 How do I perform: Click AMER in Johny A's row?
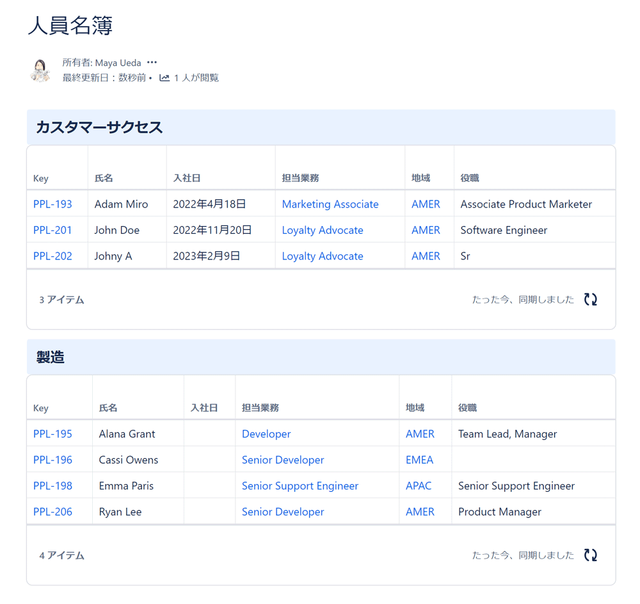pos(426,256)
